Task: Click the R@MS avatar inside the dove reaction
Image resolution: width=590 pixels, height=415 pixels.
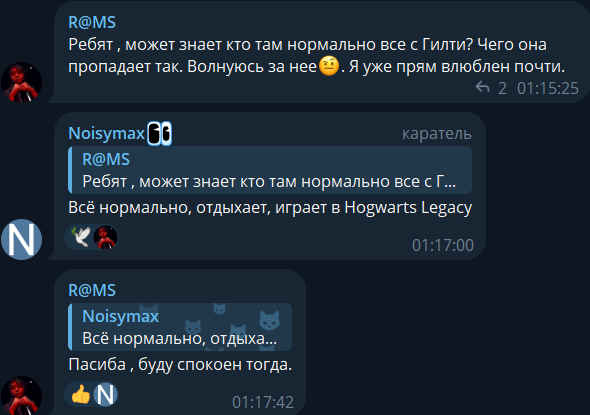Action: 106,237
